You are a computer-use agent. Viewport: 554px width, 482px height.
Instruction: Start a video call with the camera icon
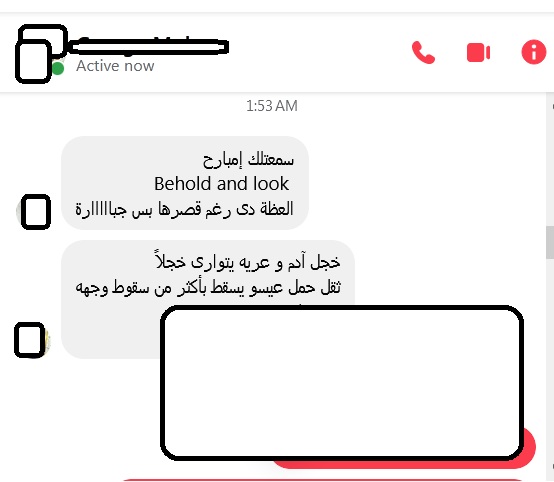tap(478, 53)
